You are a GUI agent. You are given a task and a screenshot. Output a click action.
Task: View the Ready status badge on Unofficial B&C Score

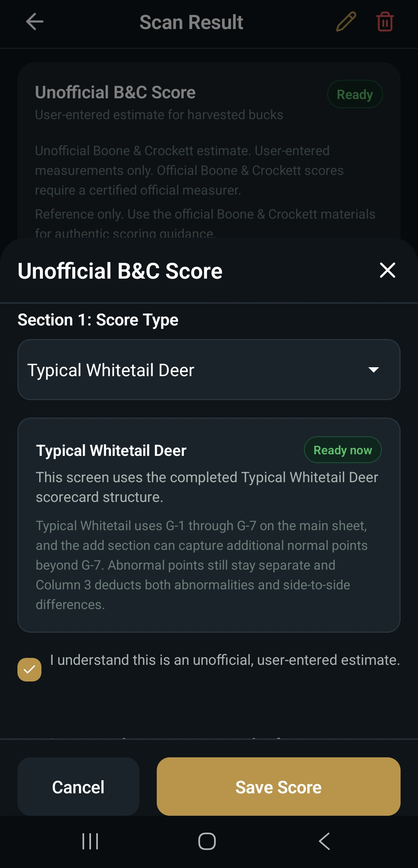pos(354,94)
